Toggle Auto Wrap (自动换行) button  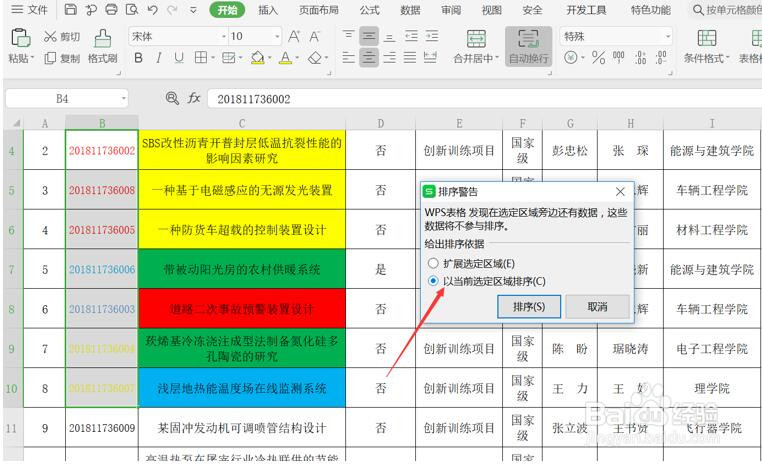pos(528,47)
